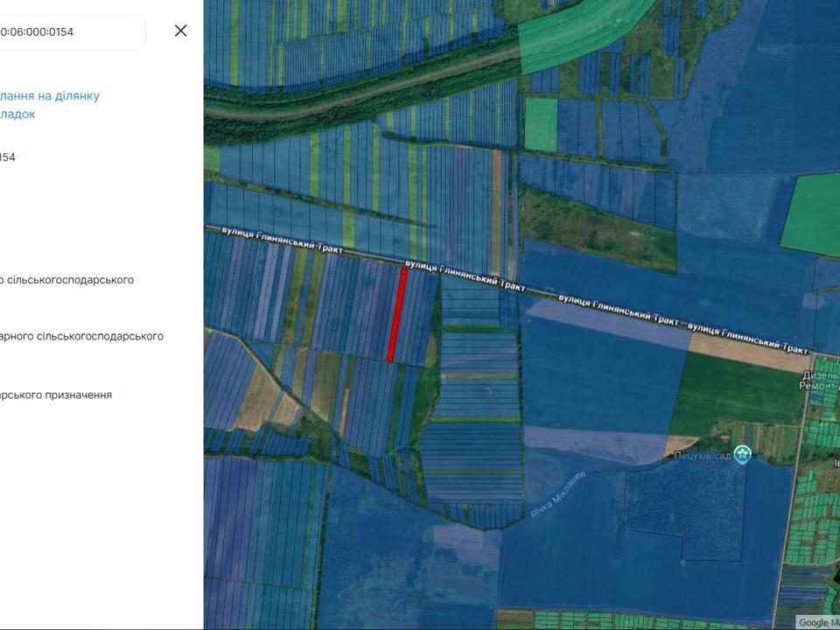Click the Дизель Ремонт place label

click(x=821, y=379)
